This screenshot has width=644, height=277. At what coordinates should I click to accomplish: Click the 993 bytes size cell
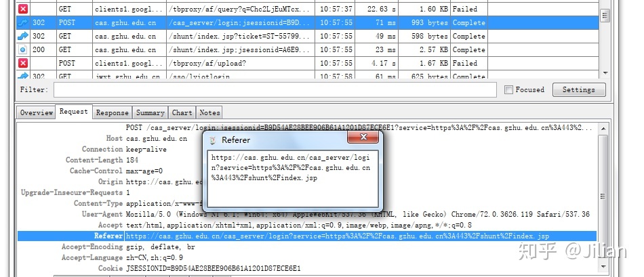(424, 22)
